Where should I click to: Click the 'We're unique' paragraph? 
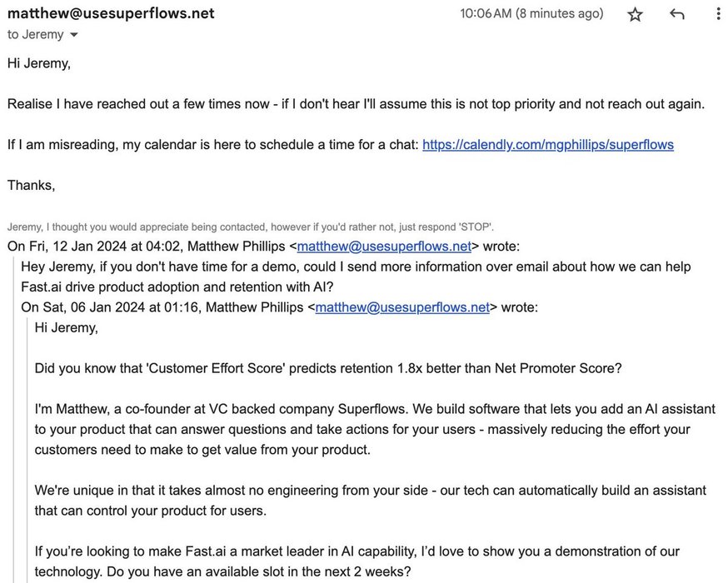pos(370,500)
